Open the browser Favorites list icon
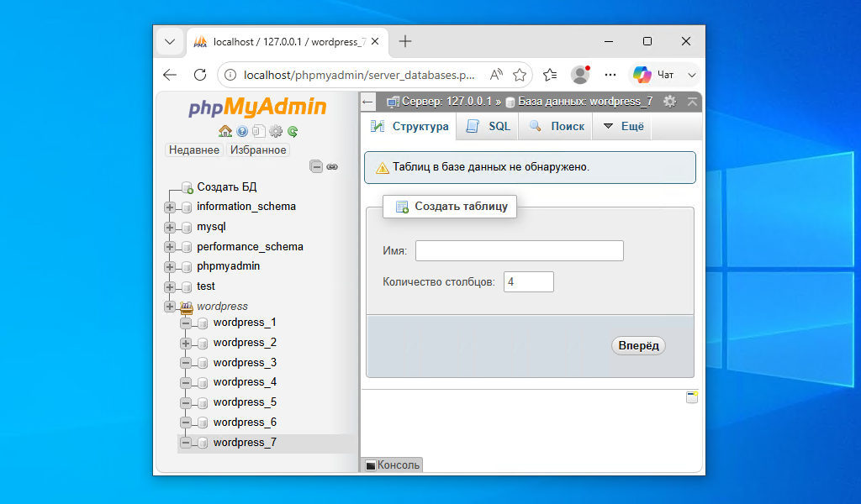 tap(550, 75)
